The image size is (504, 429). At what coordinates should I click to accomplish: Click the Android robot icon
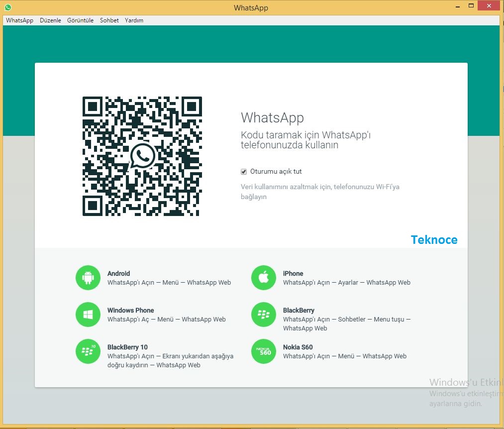click(88, 278)
